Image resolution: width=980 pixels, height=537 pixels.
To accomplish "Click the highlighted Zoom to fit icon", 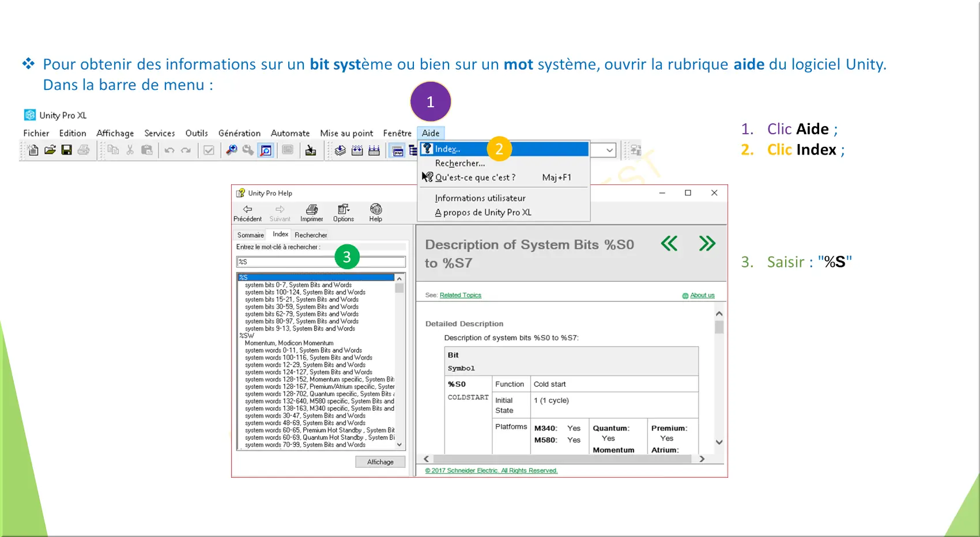I will (x=266, y=150).
